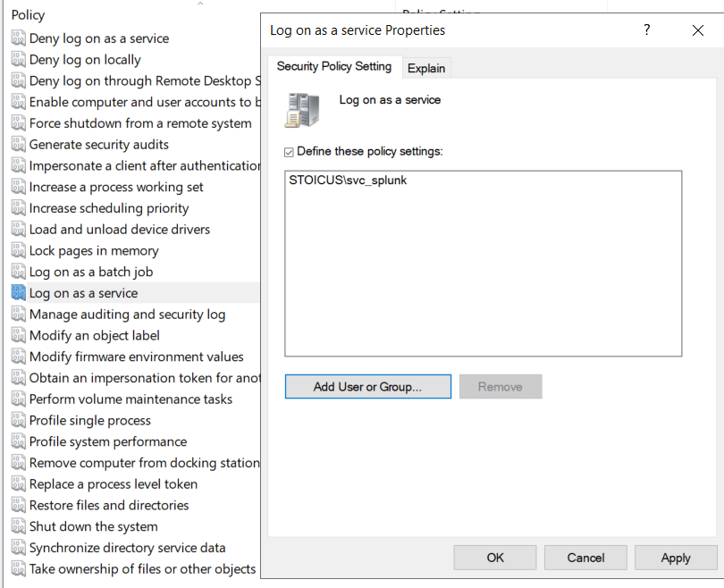
Task: Select the Manage auditing and security log policy
Action: coord(127,315)
